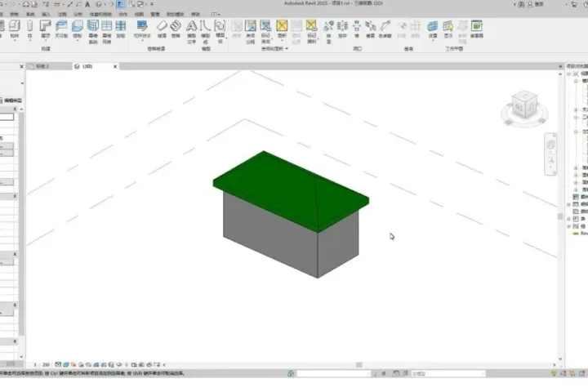Select the Room Separator (房间分隔) tool
The image size is (588, 392).
251,31
